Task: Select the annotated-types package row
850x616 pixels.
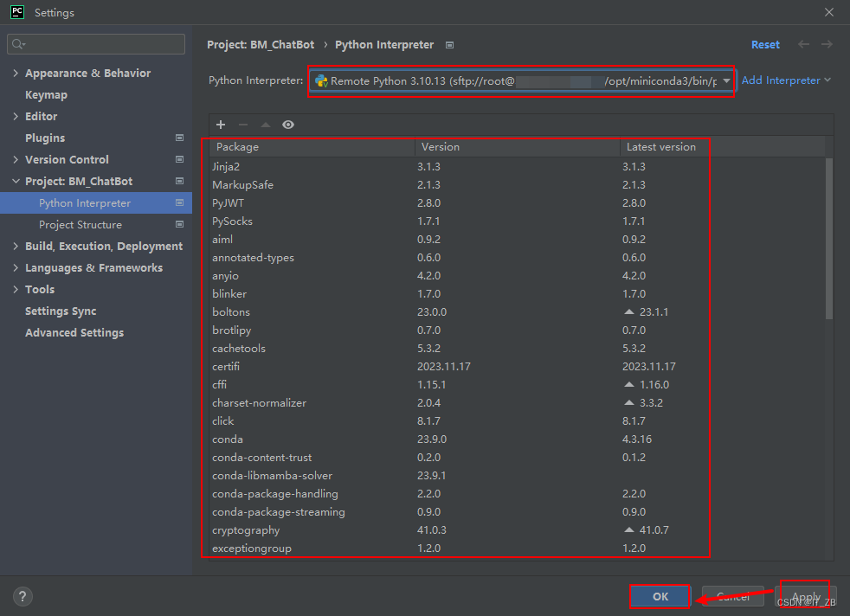Action: click(517, 257)
